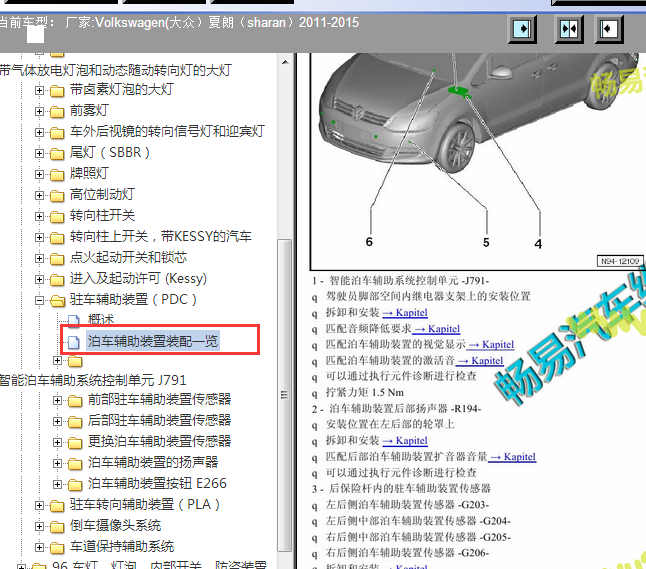The width and height of the screenshot is (646, 569).
Task: Click the folder icon of 泊车辅助装置按钮 E266
Action: tap(75, 485)
